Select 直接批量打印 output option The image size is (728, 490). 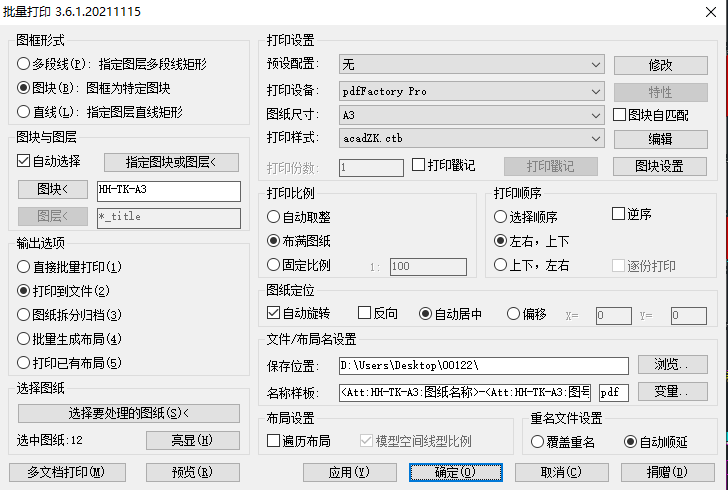[24, 267]
